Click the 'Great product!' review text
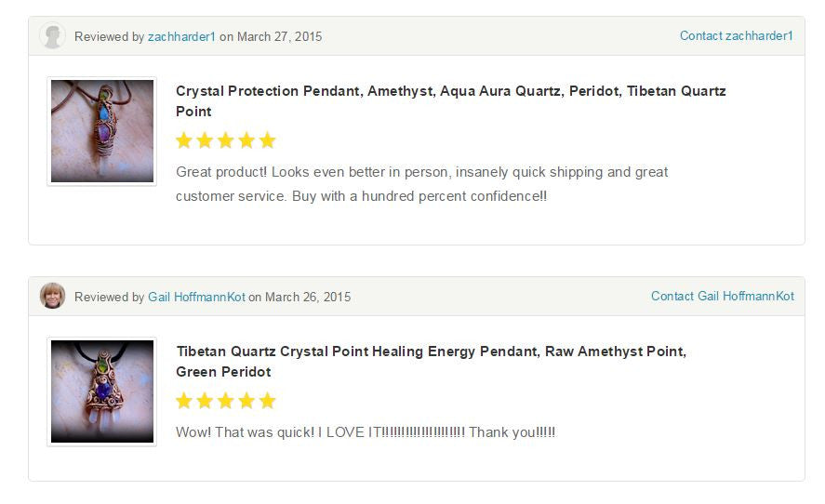This screenshot has height=504, width=825. coord(422,184)
